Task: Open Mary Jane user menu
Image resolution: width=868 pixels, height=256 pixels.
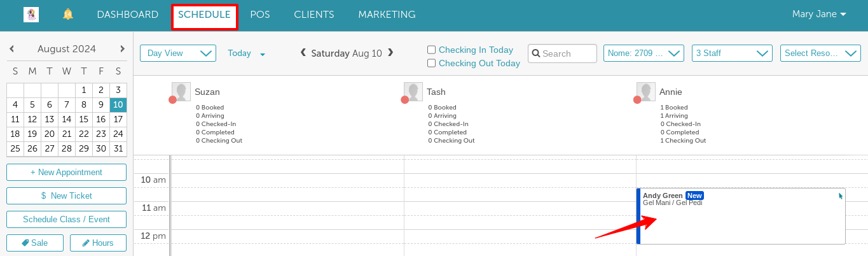Action: pos(819,14)
